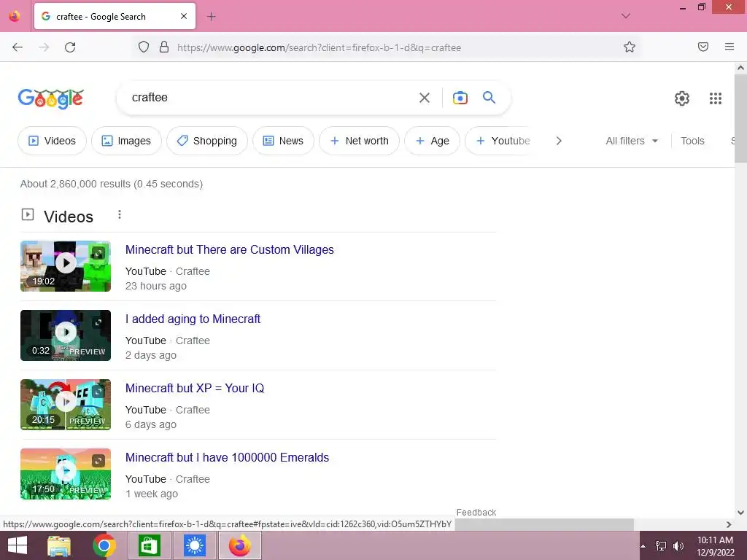Save page to Pocket

tap(703, 47)
